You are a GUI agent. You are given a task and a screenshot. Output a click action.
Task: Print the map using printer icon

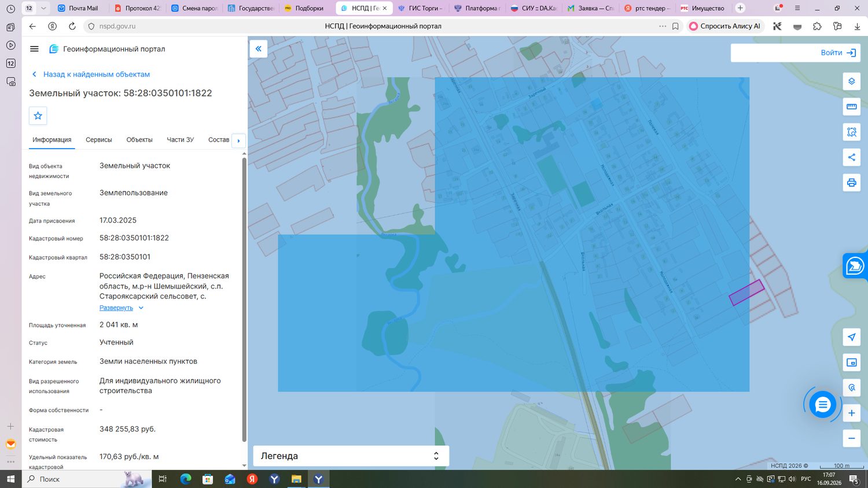[x=851, y=183]
